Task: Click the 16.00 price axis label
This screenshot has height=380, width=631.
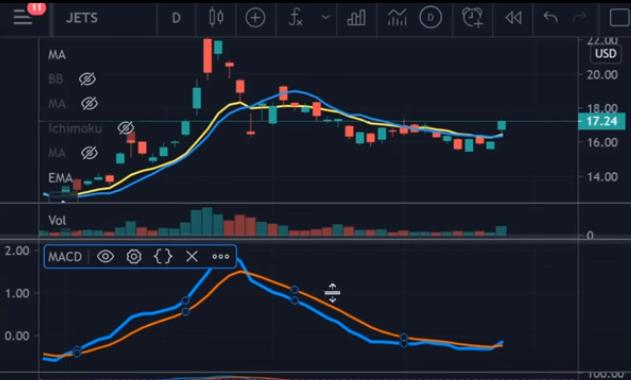Action: [x=602, y=142]
